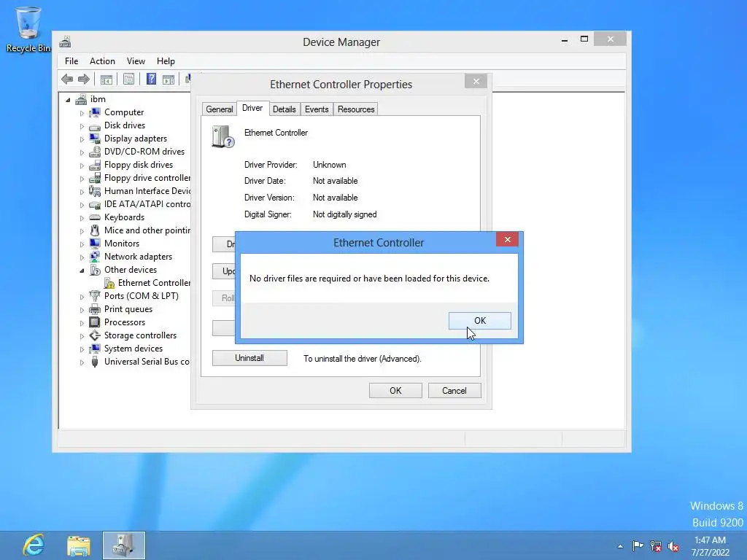Viewport: 747px width, 560px height.
Task: Switch to the Details tab
Action: click(285, 109)
